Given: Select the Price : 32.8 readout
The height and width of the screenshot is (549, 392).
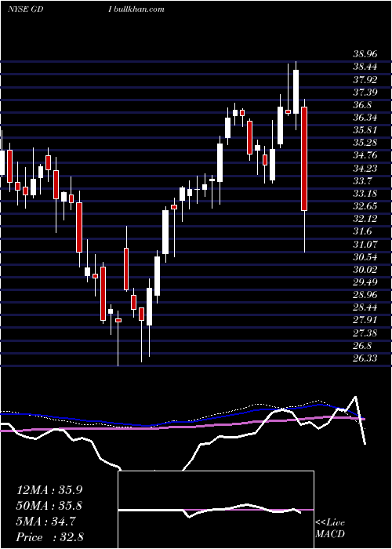Looking at the screenshot, I should pyautogui.click(x=49, y=537).
